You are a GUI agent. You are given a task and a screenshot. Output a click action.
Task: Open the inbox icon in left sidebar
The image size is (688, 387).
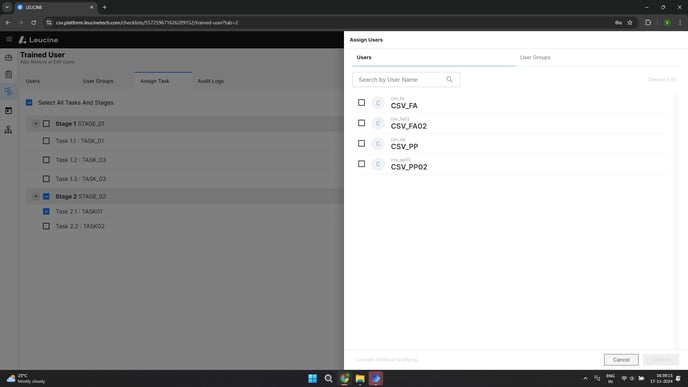coord(8,57)
